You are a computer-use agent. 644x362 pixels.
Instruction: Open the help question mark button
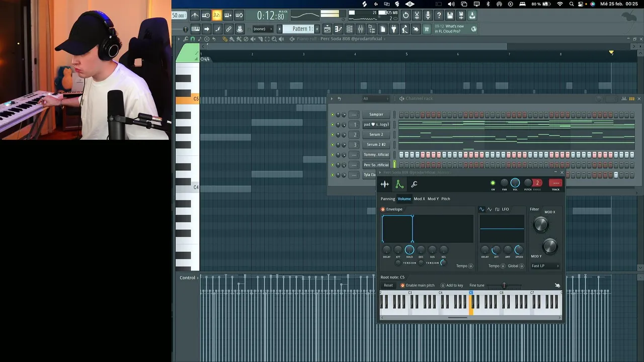pyautogui.click(x=439, y=16)
